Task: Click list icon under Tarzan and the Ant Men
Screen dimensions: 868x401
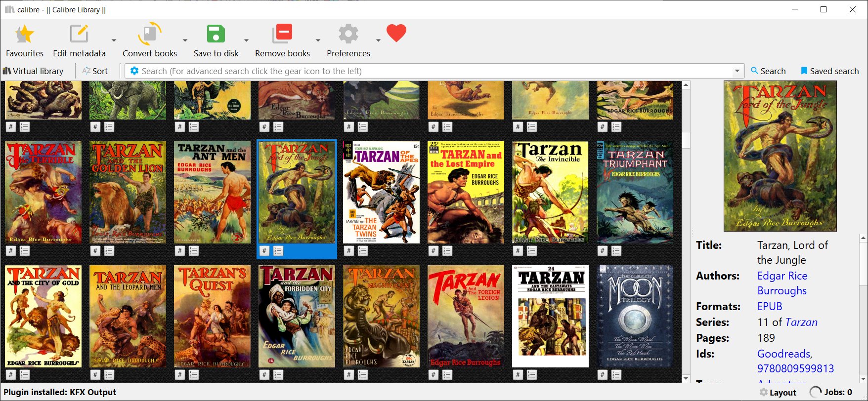Action: (x=193, y=251)
